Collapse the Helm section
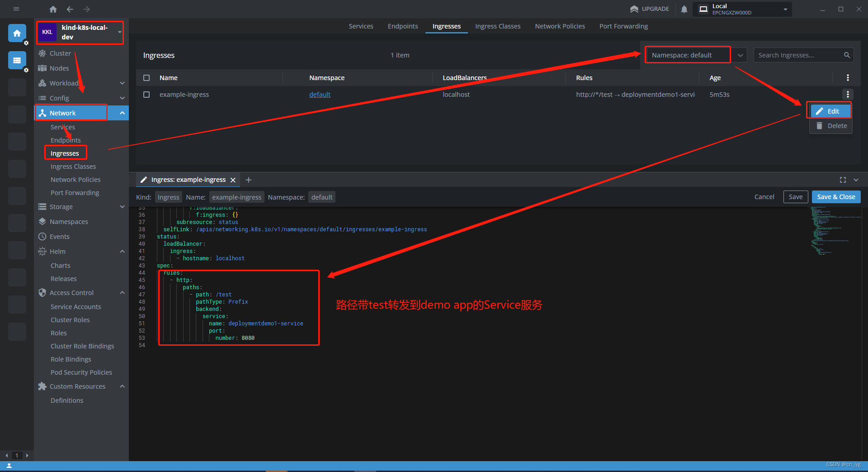868x472 pixels. pyautogui.click(x=122, y=252)
